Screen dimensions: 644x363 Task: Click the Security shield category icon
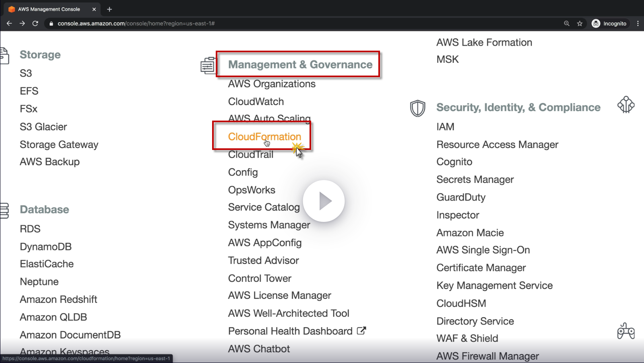coord(417,108)
